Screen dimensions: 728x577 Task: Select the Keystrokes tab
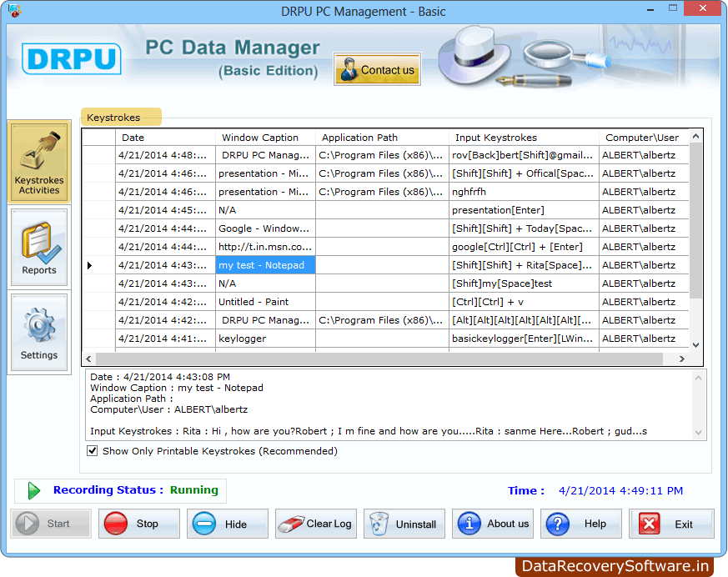[121, 118]
